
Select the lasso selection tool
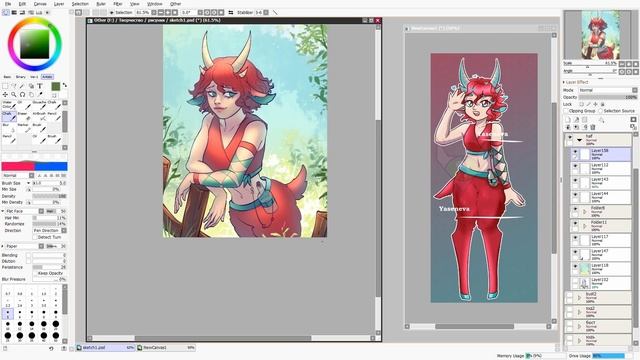(13, 86)
